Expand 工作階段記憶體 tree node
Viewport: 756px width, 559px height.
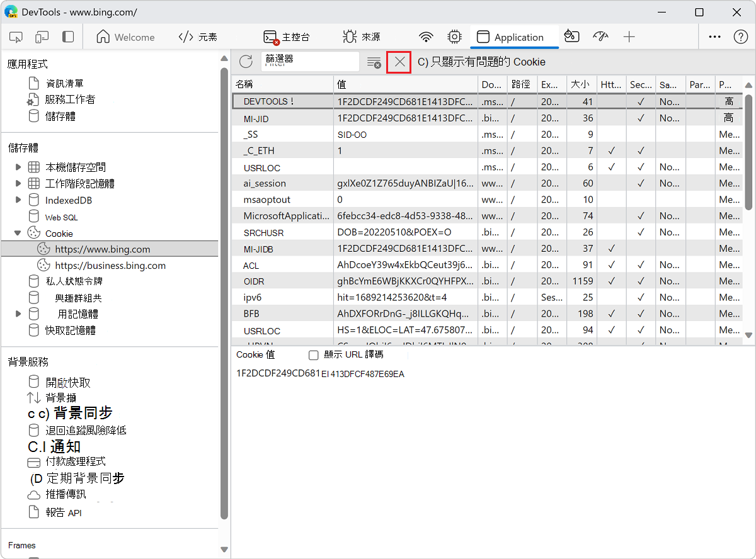pos(18,184)
